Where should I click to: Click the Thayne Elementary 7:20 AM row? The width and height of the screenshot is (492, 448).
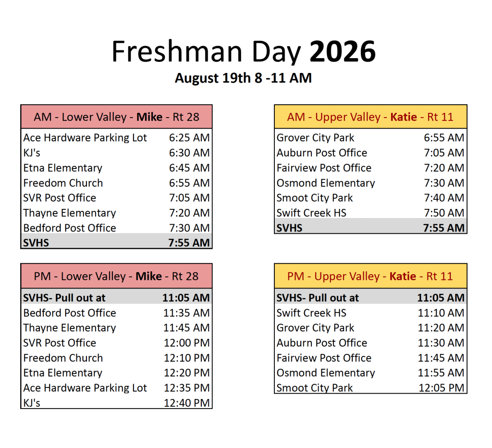[x=116, y=213]
